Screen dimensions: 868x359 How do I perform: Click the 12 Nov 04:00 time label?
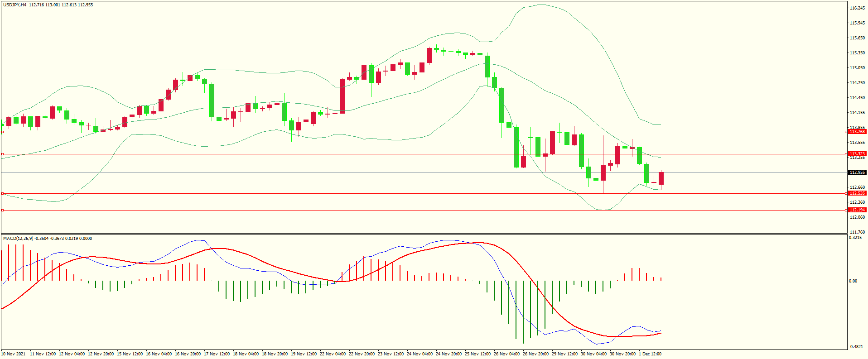pyautogui.click(x=72, y=354)
